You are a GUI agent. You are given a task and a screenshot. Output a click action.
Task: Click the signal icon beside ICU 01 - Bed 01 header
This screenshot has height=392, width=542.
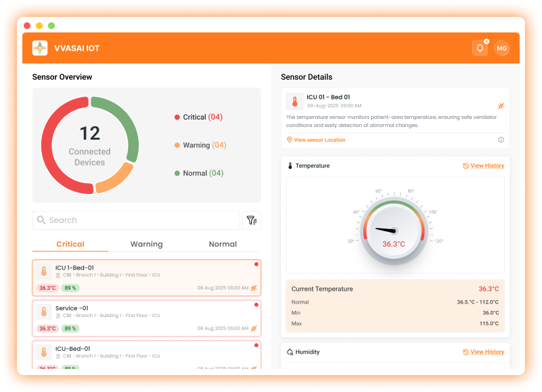point(501,106)
